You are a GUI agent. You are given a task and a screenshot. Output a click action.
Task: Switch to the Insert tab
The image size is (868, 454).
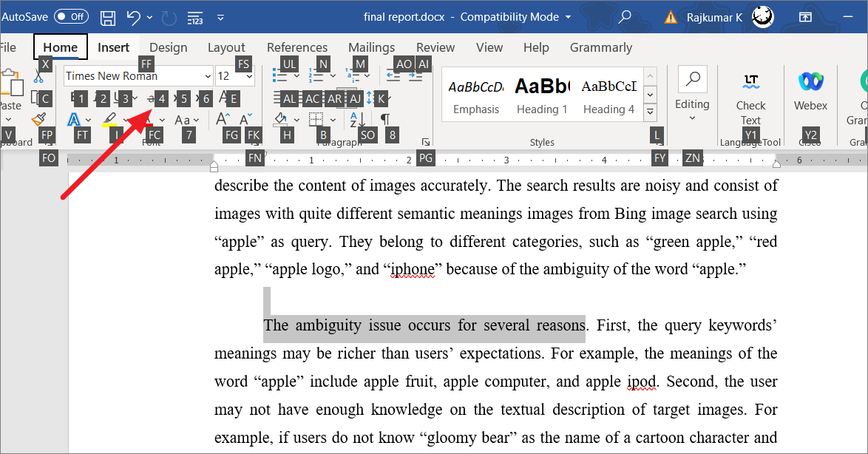pos(113,47)
